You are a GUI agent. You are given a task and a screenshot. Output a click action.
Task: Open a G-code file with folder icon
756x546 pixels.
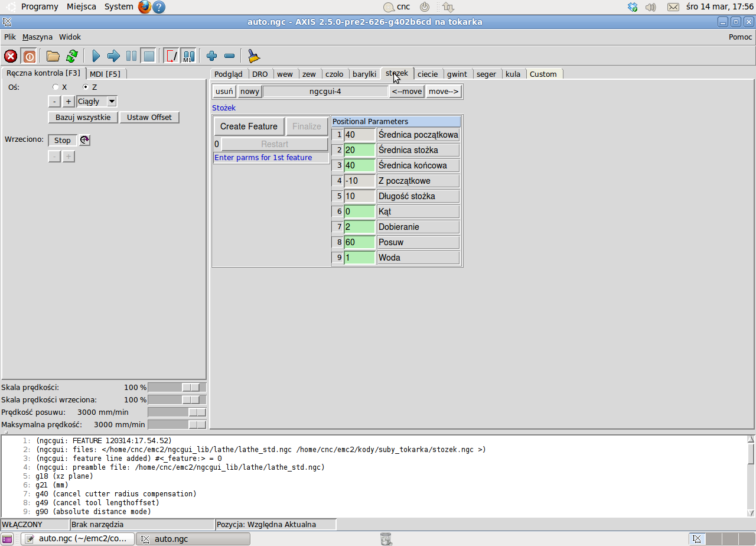53,56
